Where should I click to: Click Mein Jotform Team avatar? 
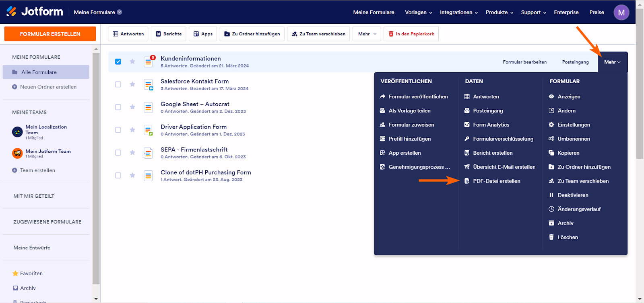click(x=17, y=153)
